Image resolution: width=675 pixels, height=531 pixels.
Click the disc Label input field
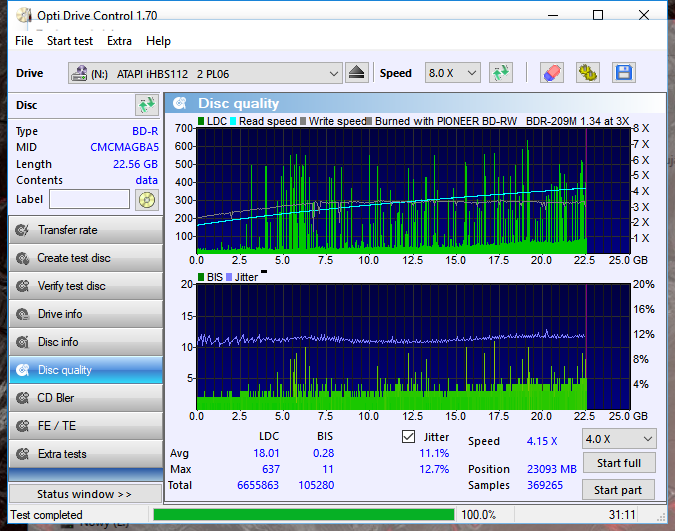[x=90, y=199]
